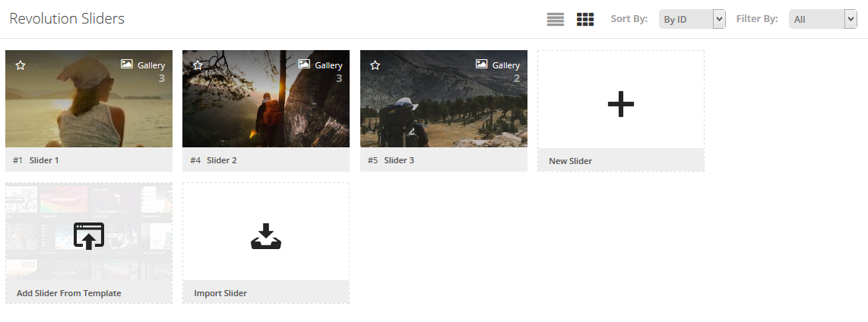Image resolution: width=868 pixels, height=322 pixels.
Task: Switch to grid view layout
Action: (x=585, y=19)
